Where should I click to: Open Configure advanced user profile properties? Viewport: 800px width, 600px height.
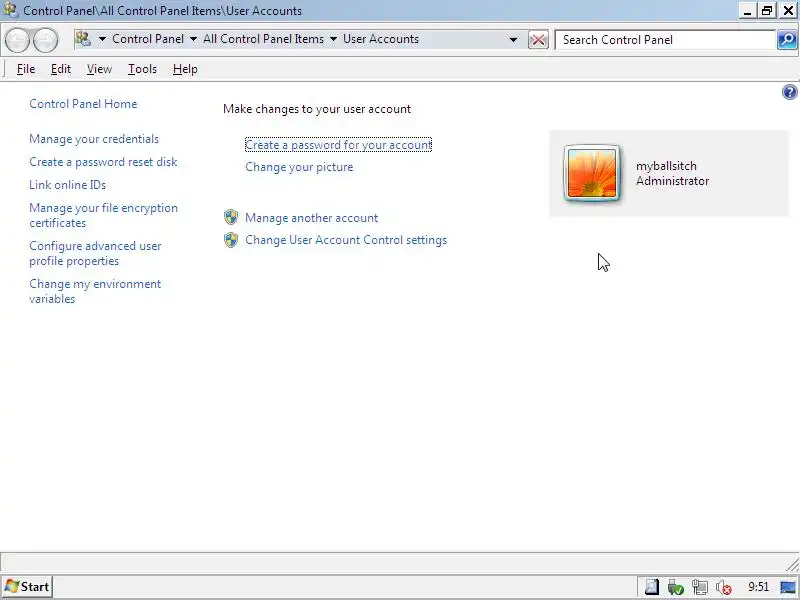point(95,253)
